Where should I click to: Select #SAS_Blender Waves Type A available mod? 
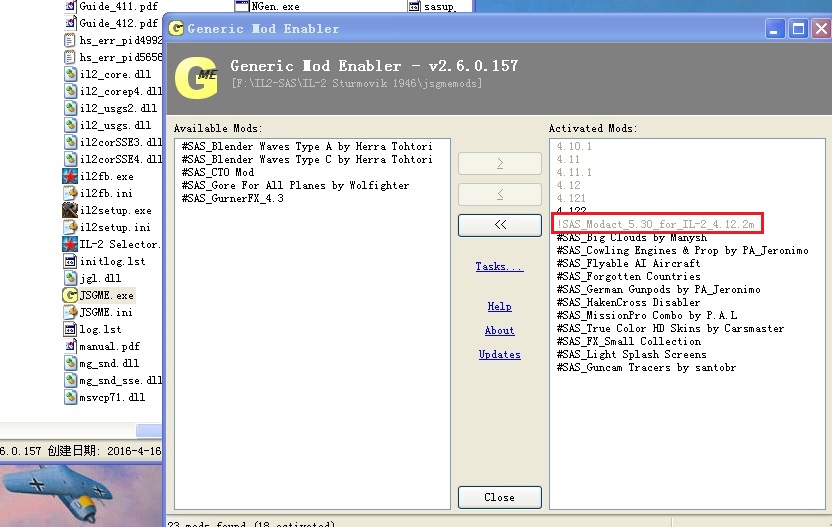click(x=307, y=146)
